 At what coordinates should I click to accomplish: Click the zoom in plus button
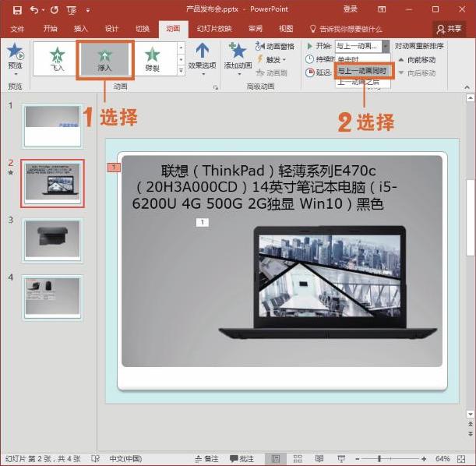pyautogui.click(x=424, y=459)
